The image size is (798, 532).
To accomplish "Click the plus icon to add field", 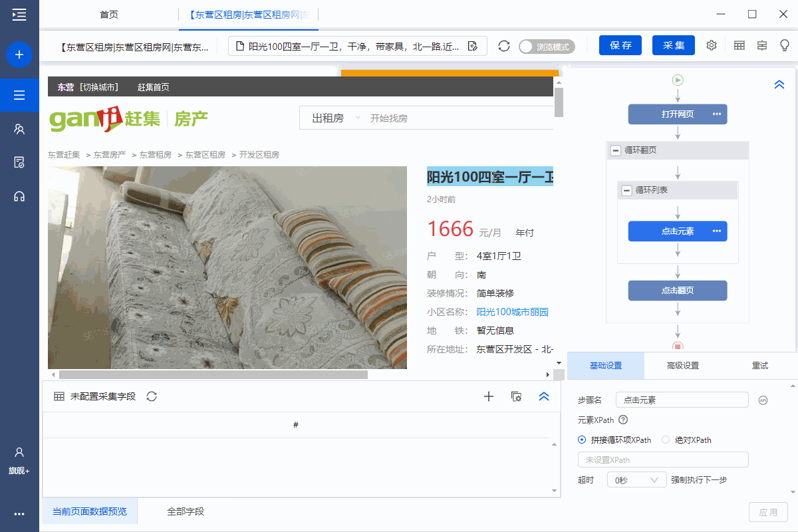I will click(x=489, y=396).
